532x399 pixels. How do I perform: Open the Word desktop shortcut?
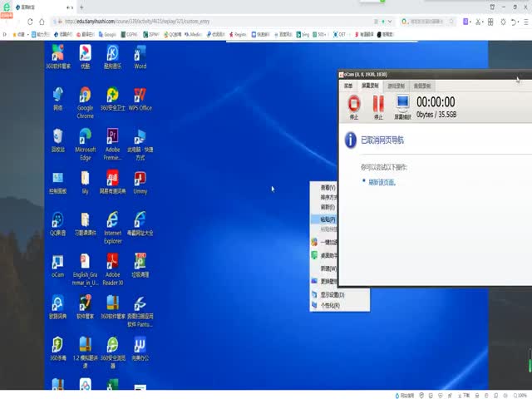click(140, 56)
